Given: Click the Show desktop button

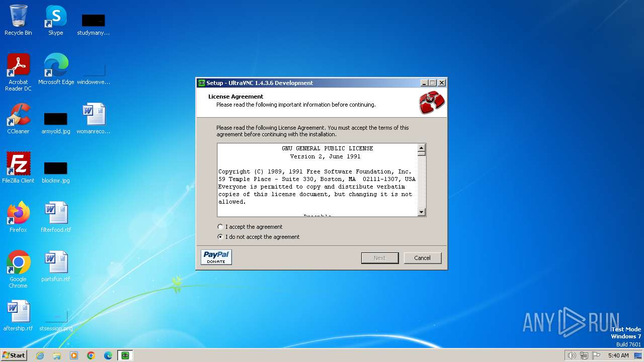Looking at the screenshot, I should point(638,355).
